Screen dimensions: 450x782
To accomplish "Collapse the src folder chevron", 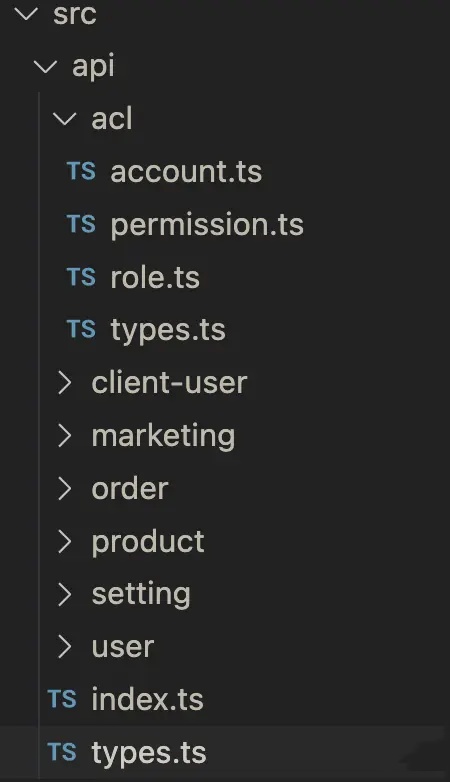I will 26,14.
